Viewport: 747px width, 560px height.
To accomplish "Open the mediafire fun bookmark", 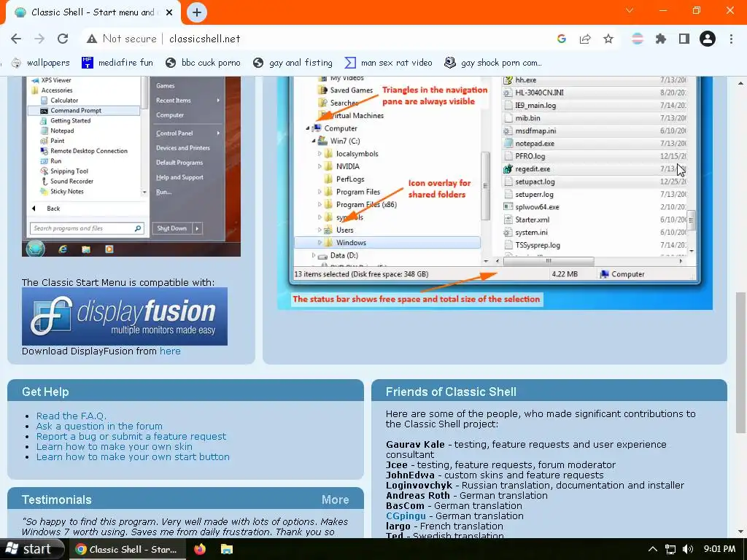I will 117,63.
